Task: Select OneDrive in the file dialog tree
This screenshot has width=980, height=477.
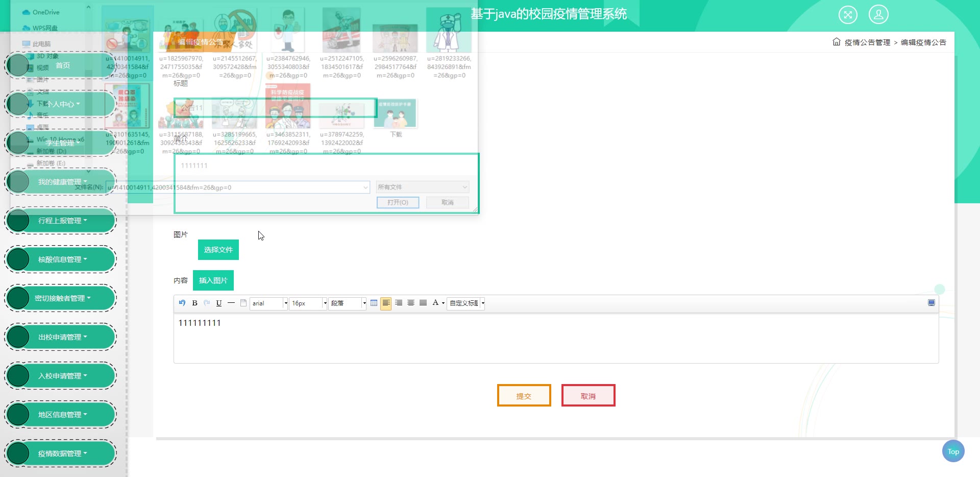Action: (41, 12)
